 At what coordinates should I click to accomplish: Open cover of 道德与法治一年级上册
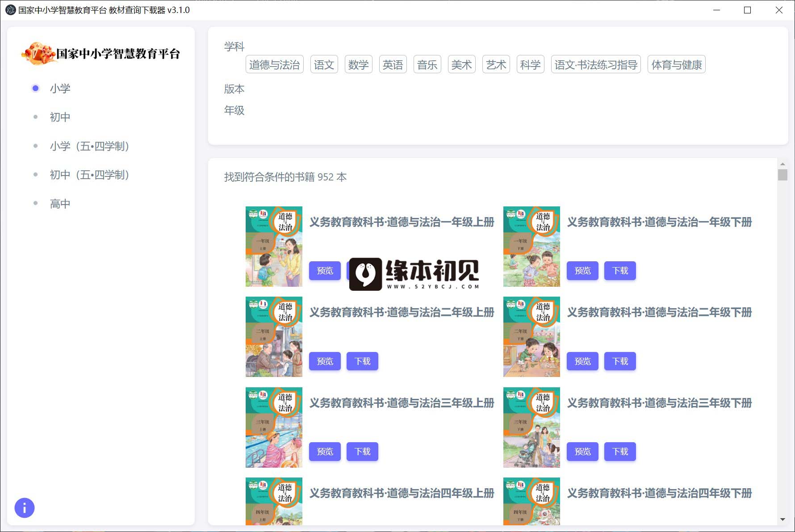point(274,247)
